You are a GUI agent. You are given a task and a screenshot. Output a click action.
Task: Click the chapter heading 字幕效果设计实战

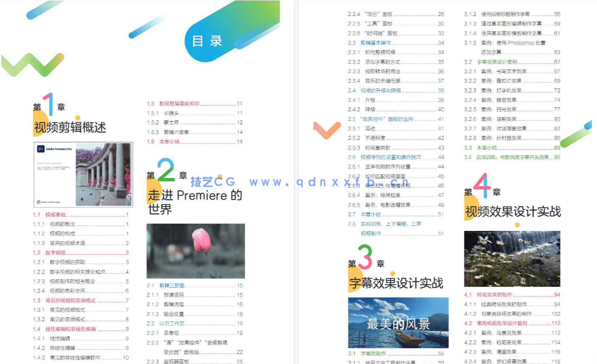pos(397,283)
